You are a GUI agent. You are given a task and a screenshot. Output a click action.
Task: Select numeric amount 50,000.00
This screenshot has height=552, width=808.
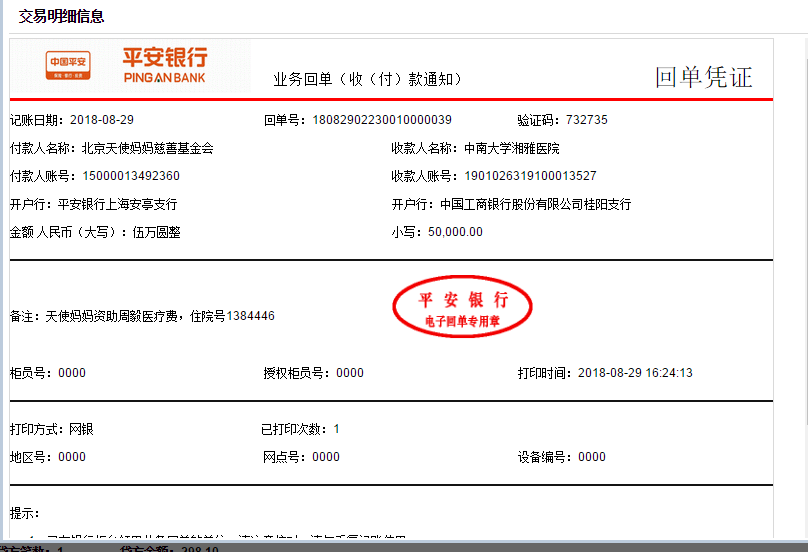click(455, 232)
